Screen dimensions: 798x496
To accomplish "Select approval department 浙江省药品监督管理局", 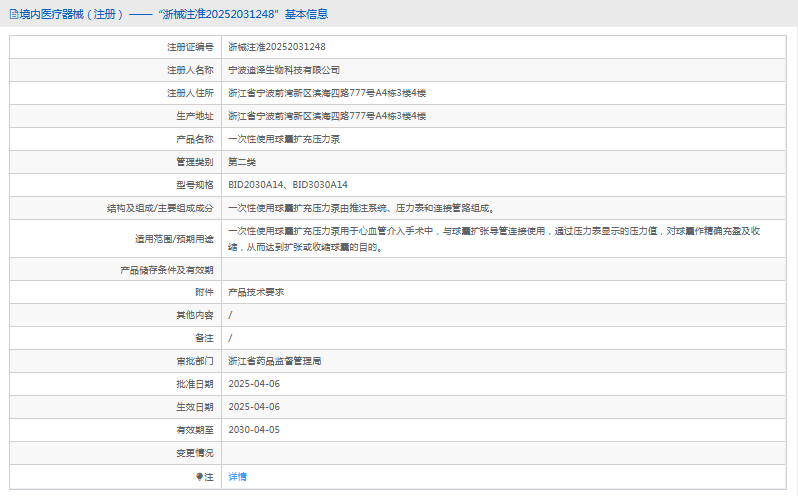I will [x=275, y=361].
